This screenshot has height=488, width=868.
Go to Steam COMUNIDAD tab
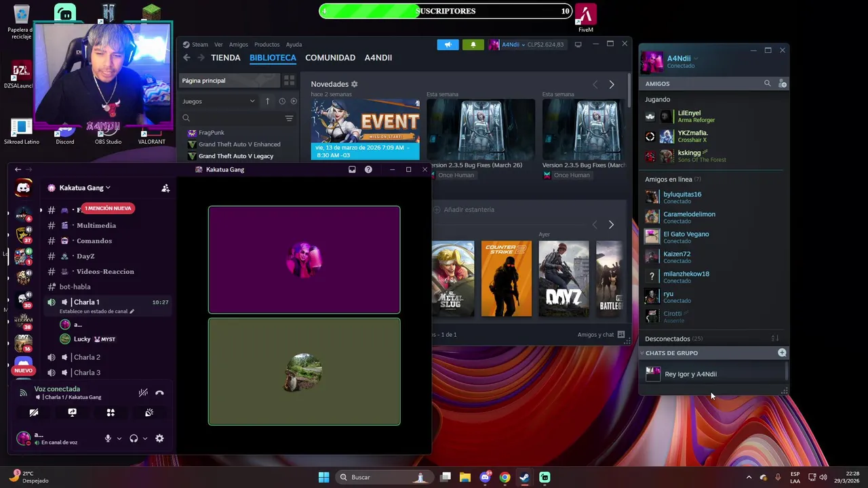coord(330,58)
